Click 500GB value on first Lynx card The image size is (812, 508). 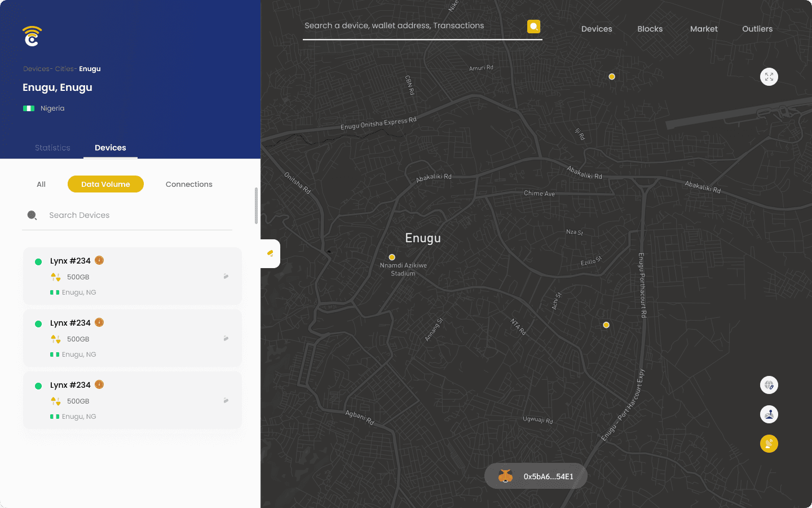pos(78,277)
